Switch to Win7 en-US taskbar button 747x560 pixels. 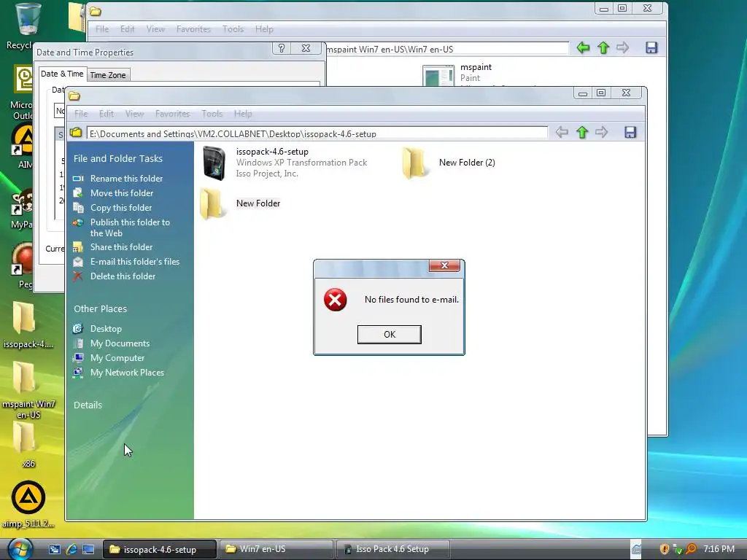coord(276,549)
